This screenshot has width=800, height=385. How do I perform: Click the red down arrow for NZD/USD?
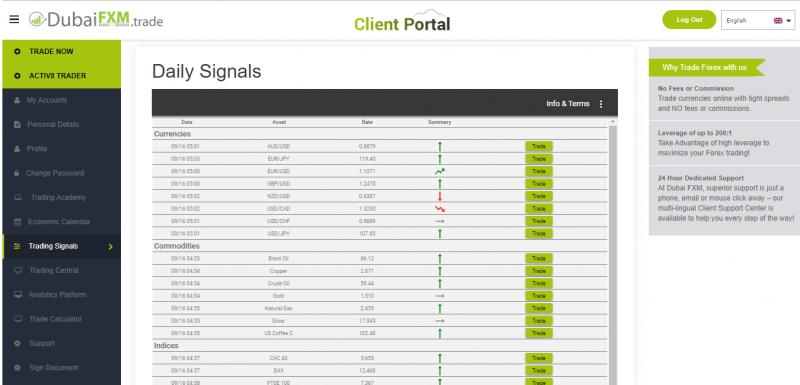(440, 196)
